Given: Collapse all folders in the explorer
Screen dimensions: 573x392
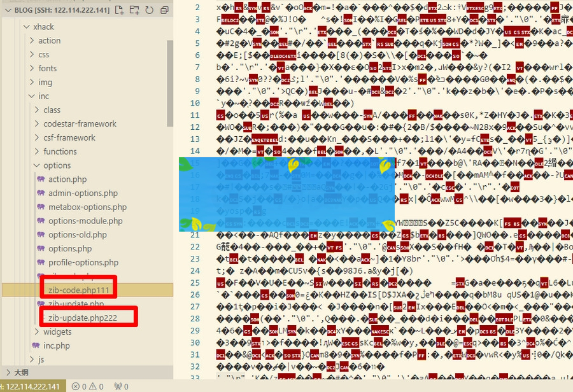Looking at the screenshot, I should pos(164,10).
